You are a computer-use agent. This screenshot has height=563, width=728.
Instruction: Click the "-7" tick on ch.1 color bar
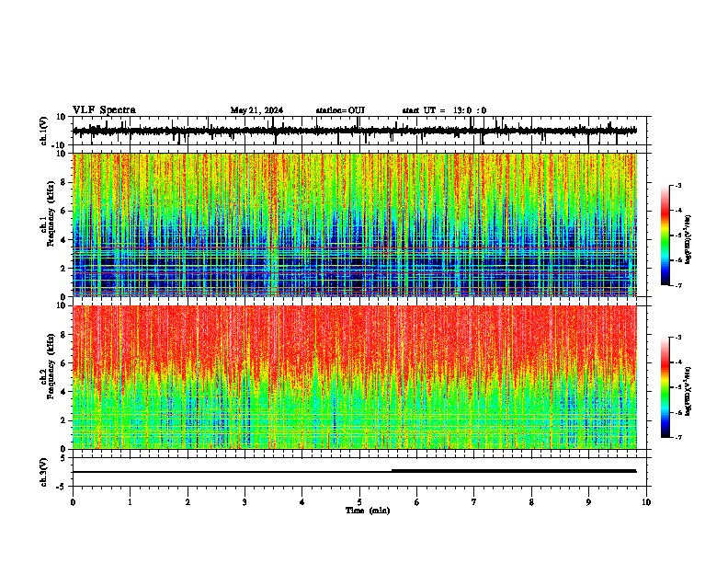(x=678, y=285)
